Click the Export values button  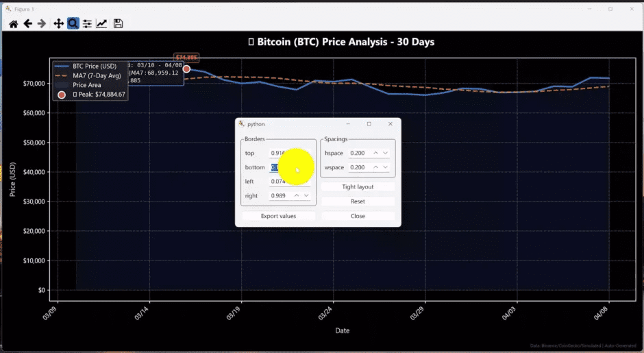click(279, 216)
